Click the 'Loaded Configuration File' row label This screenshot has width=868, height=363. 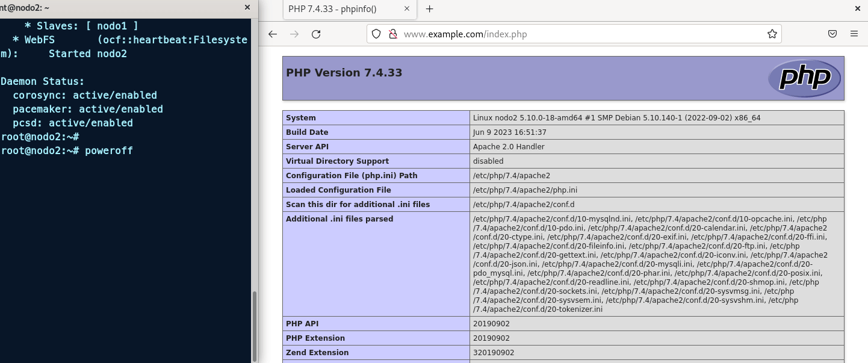[338, 190]
